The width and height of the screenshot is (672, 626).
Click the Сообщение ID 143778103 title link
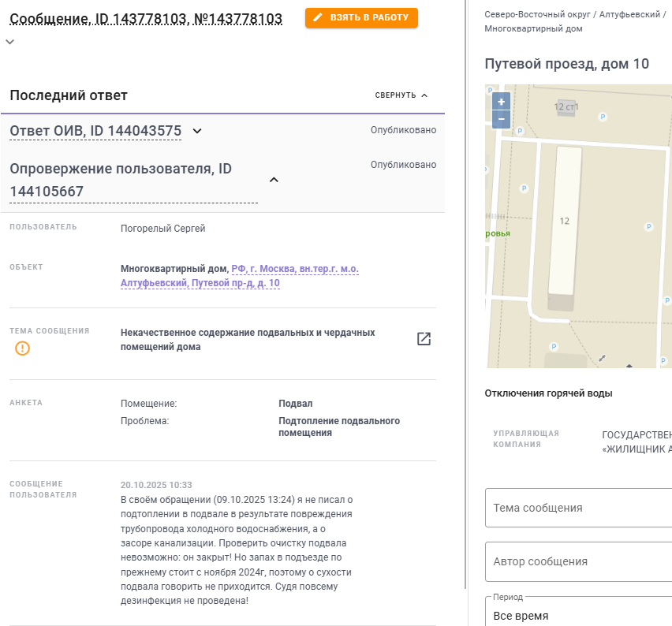click(146, 19)
